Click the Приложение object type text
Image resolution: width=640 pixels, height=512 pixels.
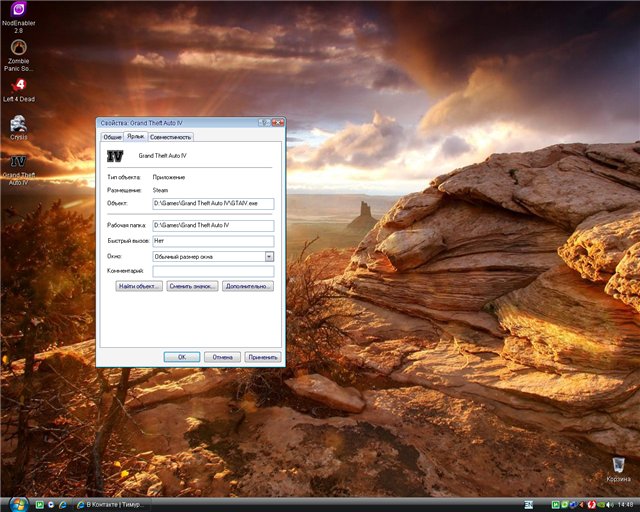(x=169, y=177)
